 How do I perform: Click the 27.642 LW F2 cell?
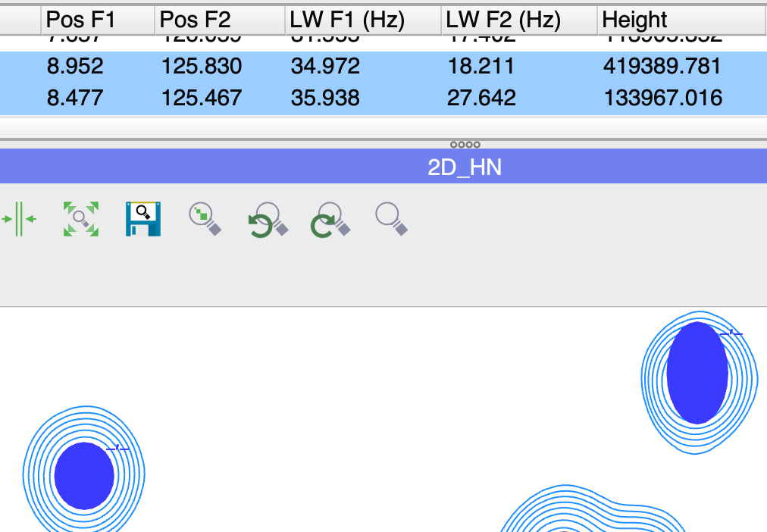pyautogui.click(x=481, y=98)
